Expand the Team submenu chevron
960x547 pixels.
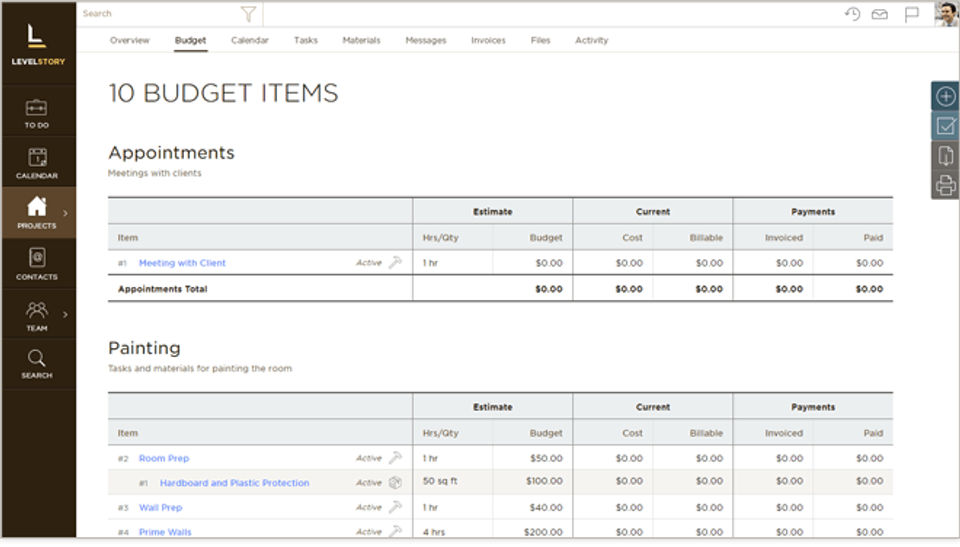tap(66, 314)
